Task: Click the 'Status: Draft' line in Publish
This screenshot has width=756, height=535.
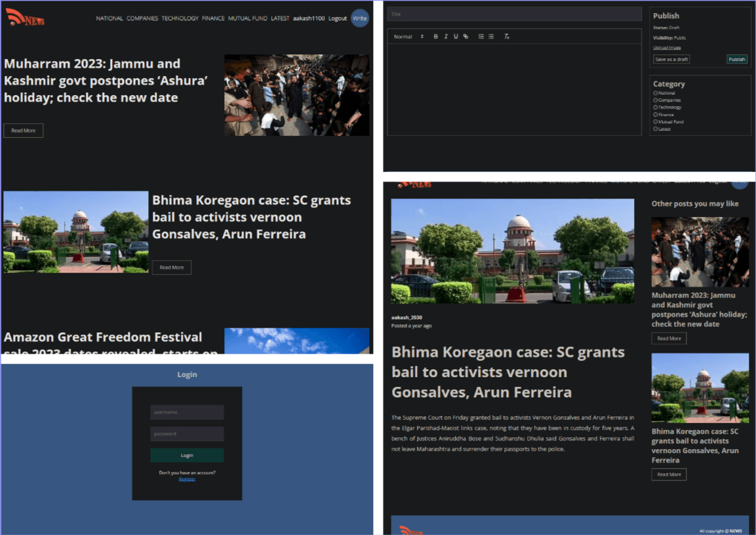Action: pos(666,28)
